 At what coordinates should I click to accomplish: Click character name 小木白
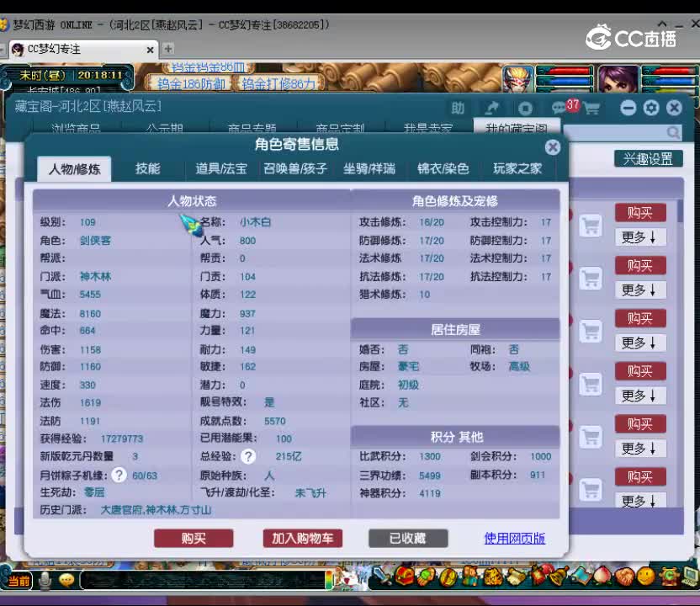255,222
